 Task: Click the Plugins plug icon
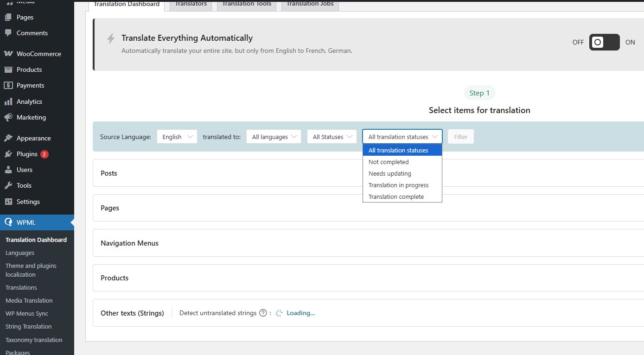(x=8, y=154)
